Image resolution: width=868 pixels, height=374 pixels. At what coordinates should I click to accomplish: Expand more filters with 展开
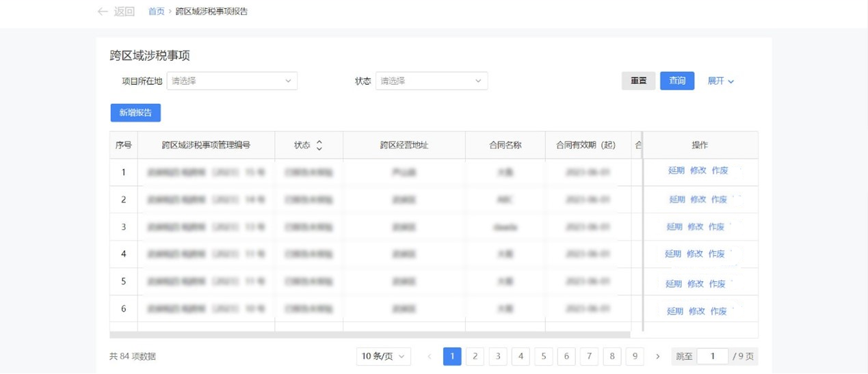(x=720, y=81)
